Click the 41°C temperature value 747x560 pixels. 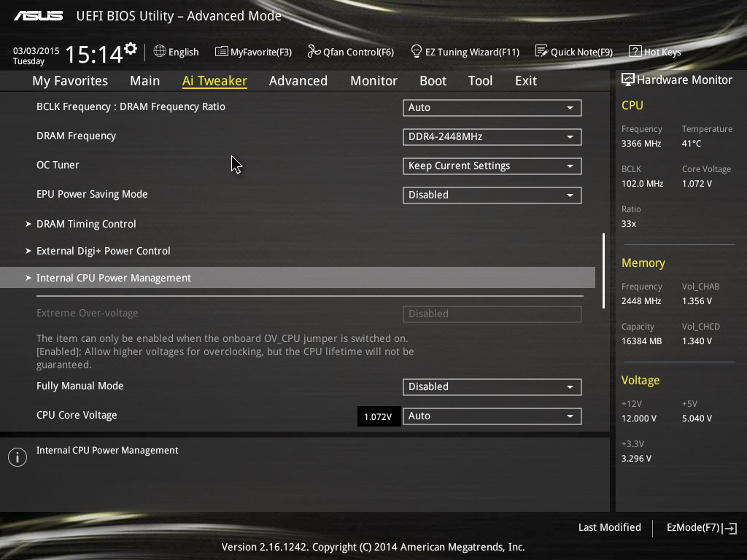pos(692,144)
